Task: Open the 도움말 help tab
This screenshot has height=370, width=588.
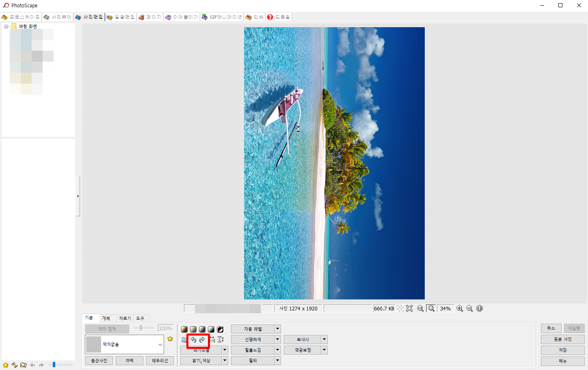Action: point(279,17)
